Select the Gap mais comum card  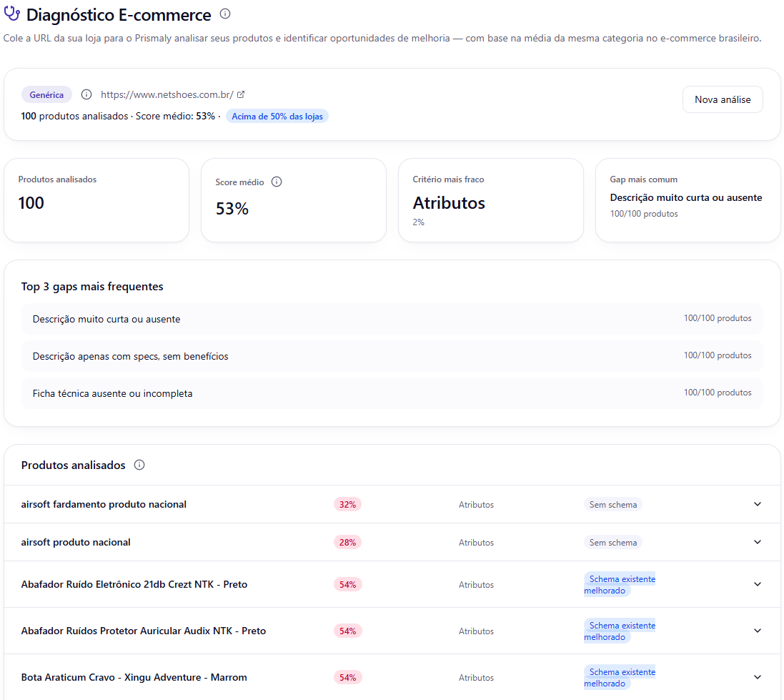coord(688,200)
